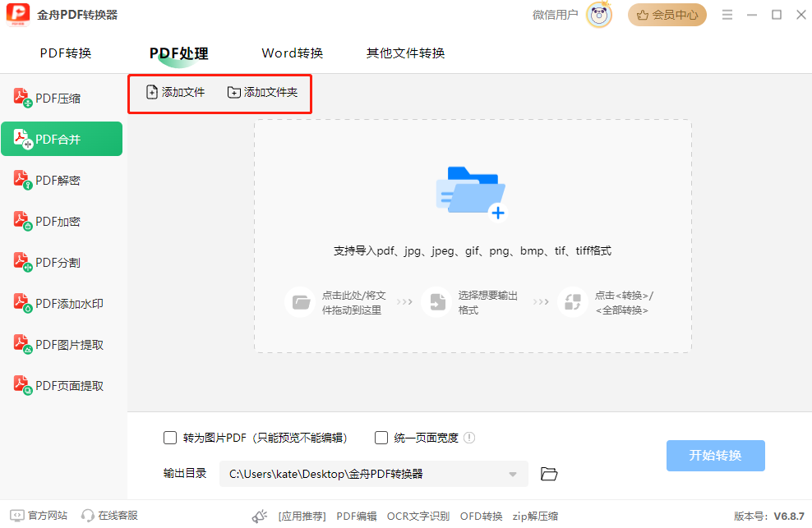Open the hamburger menu in title bar
Image resolution: width=812 pixels, height=528 pixels.
[727, 15]
